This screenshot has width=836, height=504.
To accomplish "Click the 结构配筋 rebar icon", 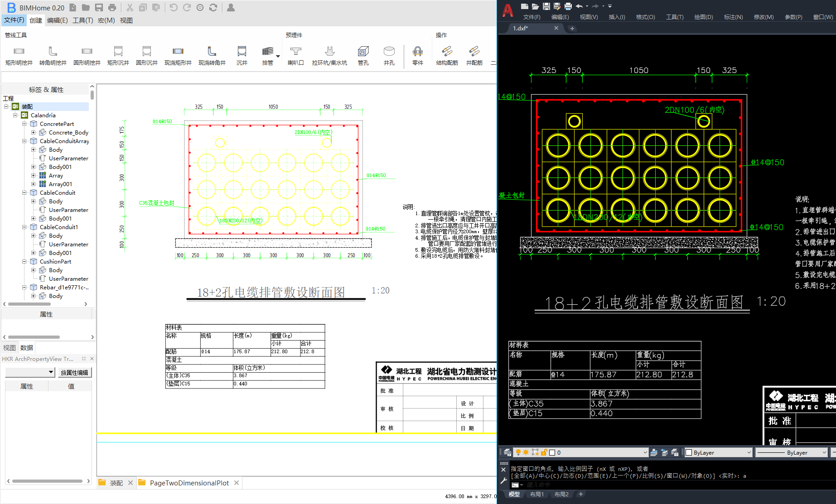I will pos(447,51).
